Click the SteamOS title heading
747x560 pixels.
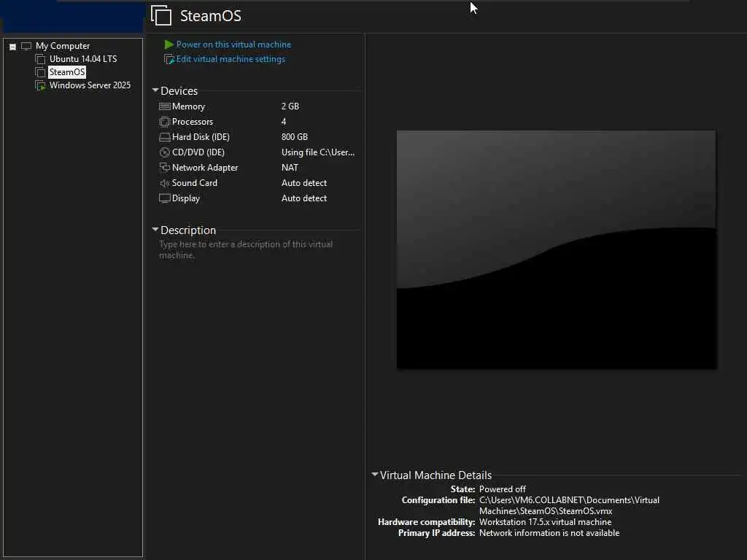coord(211,16)
